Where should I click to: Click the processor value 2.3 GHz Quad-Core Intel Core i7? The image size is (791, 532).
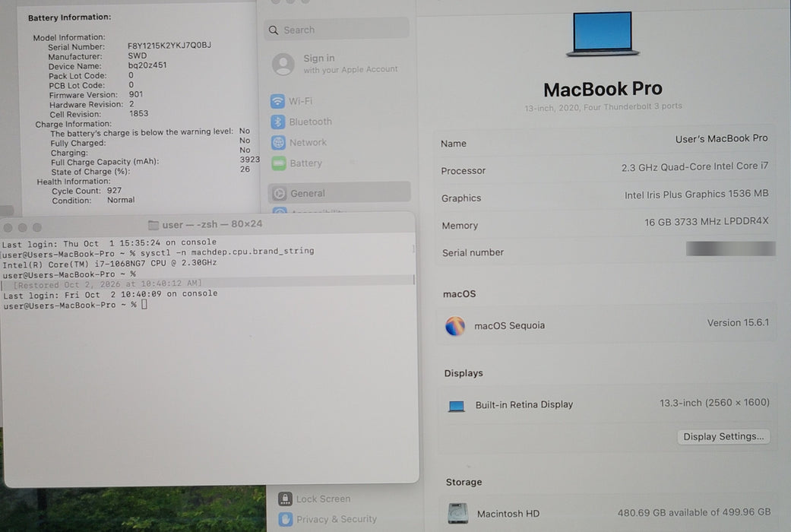[694, 166]
